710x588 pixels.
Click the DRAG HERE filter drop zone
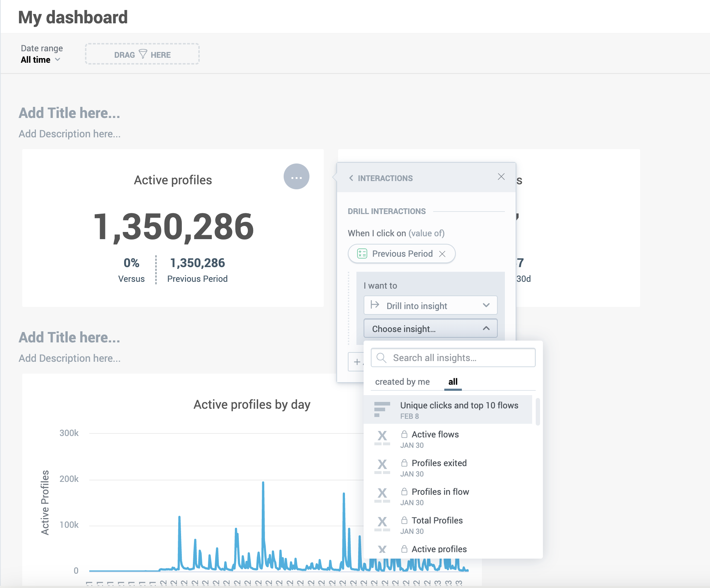click(x=143, y=54)
